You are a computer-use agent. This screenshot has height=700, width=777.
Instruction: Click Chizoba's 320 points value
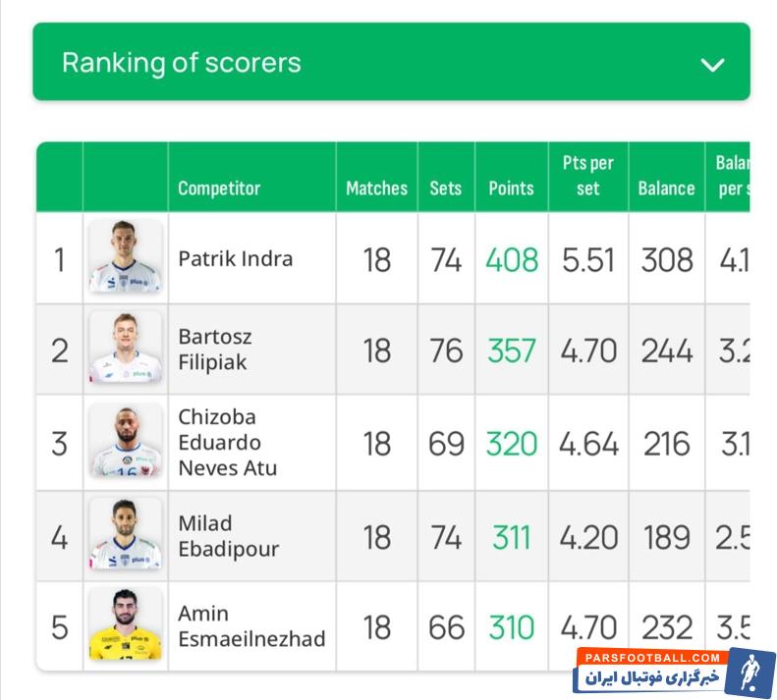(x=512, y=444)
